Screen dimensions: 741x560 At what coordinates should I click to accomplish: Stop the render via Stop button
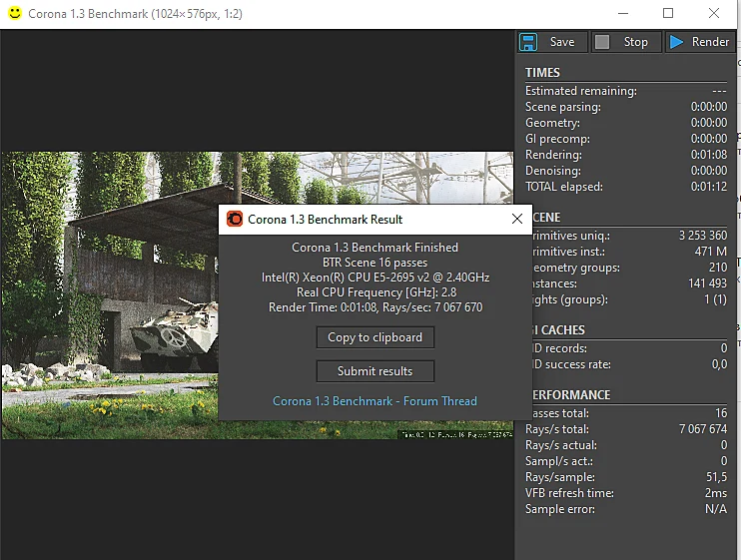[626, 42]
